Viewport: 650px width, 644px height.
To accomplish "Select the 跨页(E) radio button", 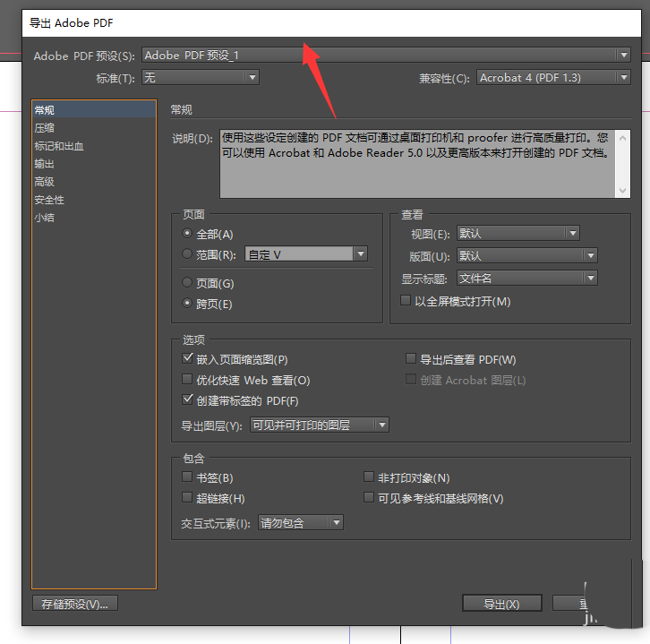I will pos(187,303).
